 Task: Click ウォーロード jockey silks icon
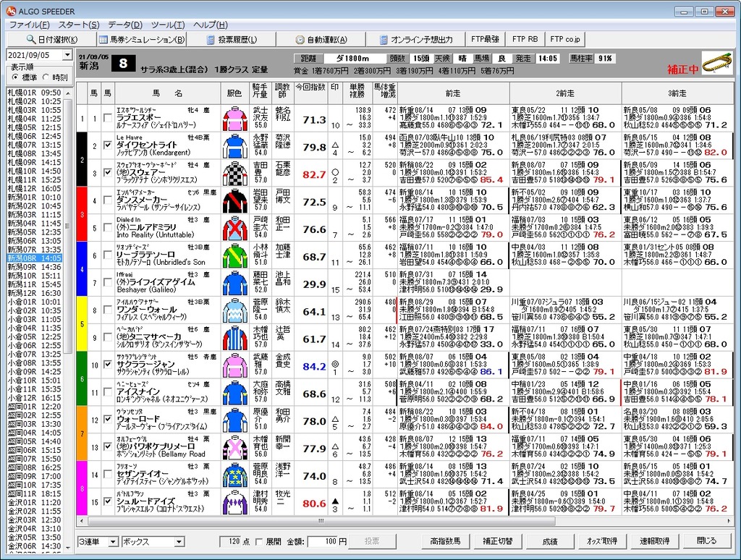[x=235, y=421]
